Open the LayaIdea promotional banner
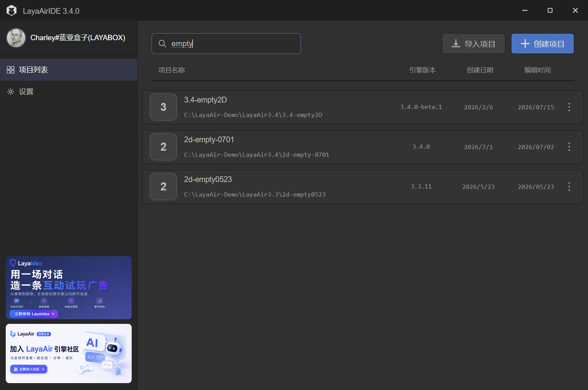 click(69, 288)
